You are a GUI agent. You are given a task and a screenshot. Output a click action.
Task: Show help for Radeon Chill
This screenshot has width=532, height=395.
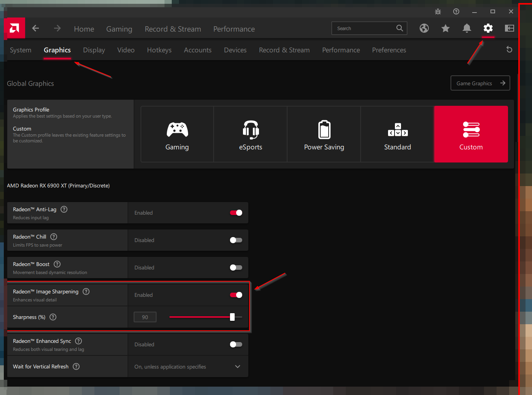click(54, 237)
